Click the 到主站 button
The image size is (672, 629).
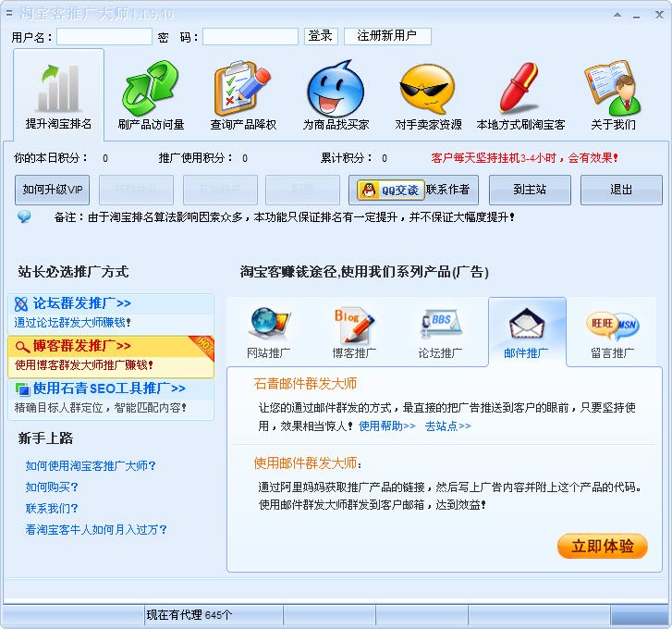click(530, 190)
